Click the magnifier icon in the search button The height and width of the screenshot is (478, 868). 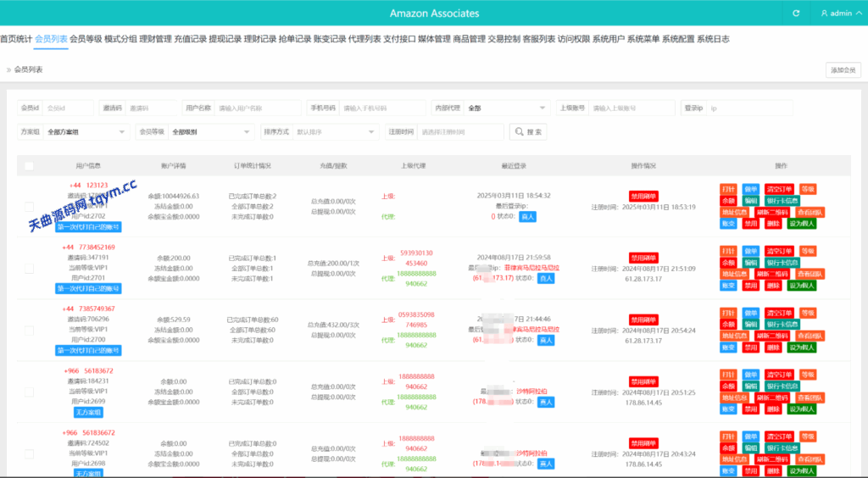tap(520, 131)
